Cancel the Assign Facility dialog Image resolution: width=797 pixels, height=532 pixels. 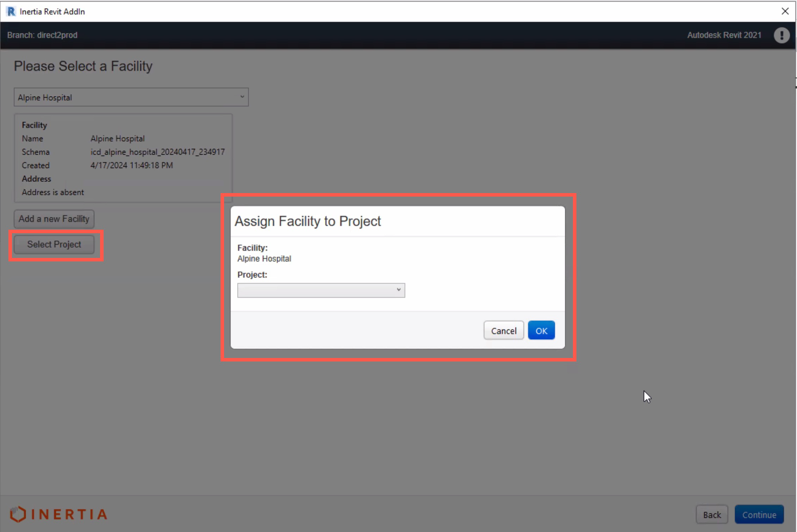(x=503, y=330)
